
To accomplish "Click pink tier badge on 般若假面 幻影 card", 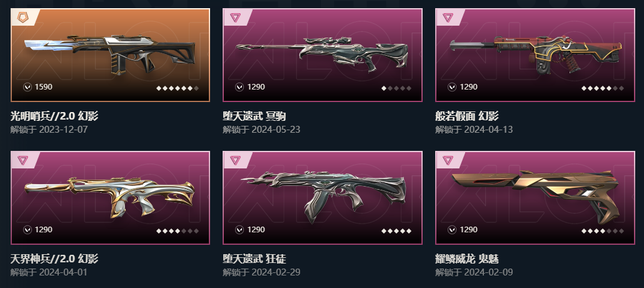I will pyautogui.click(x=448, y=18).
